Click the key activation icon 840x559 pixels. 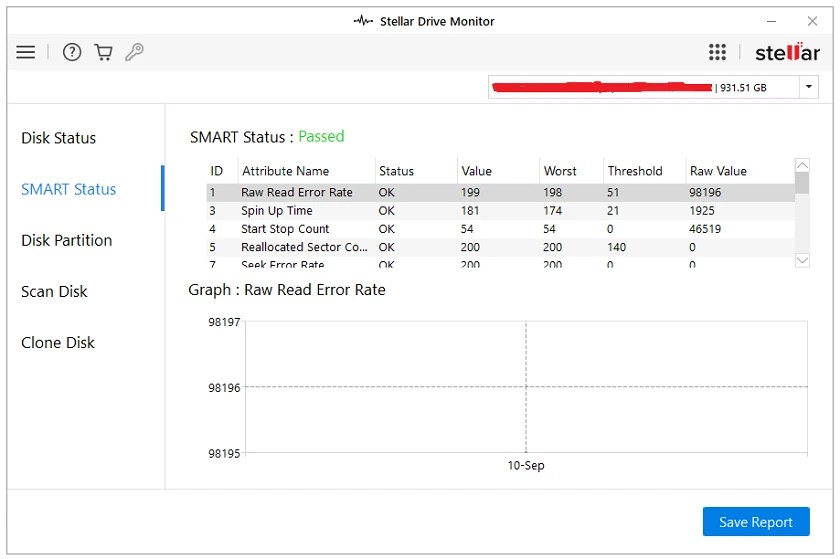pyautogui.click(x=134, y=52)
